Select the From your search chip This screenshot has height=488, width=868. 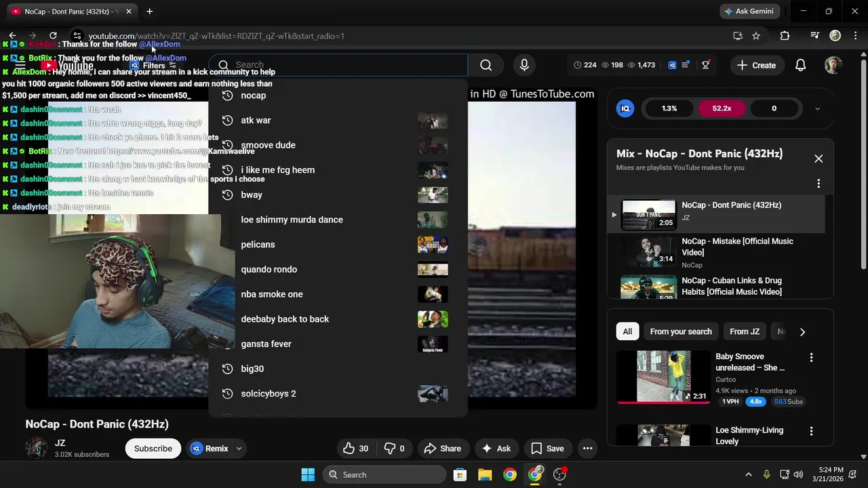(681, 331)
